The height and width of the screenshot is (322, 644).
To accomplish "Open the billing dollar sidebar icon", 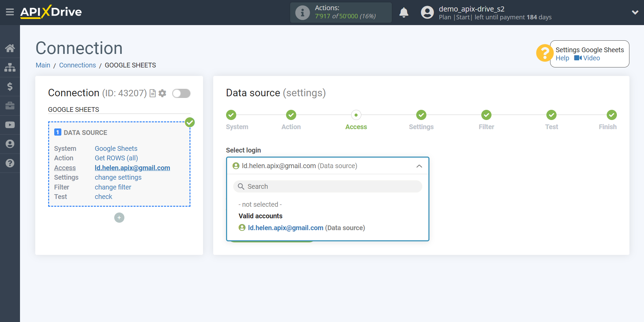I will [x=10, y=86].
